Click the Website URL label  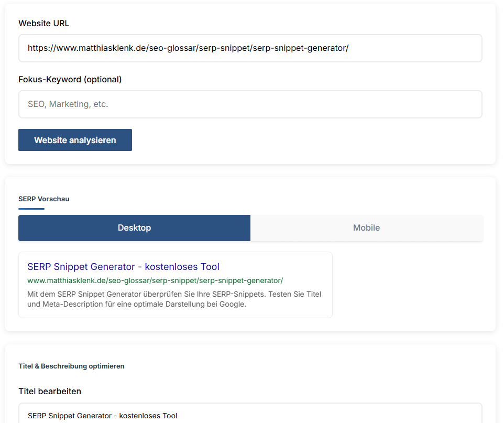point(43,23)
